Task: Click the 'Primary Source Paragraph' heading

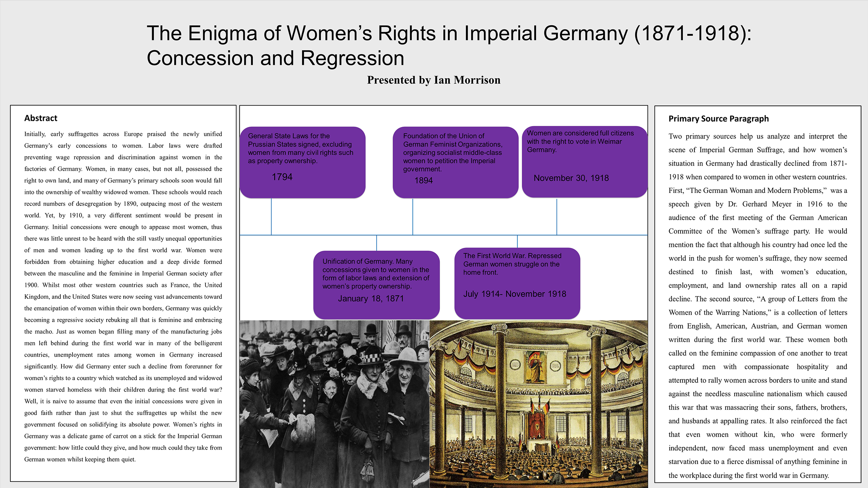Action: [x=718, y=119]
